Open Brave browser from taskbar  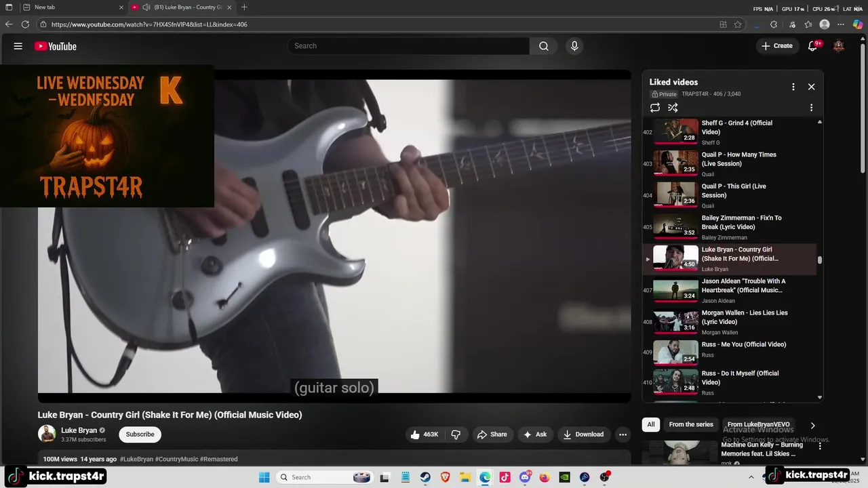click(x=445, y=477)
